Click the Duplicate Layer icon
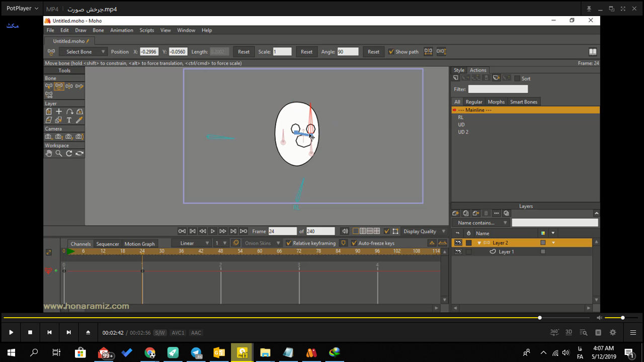 [466, 213]
